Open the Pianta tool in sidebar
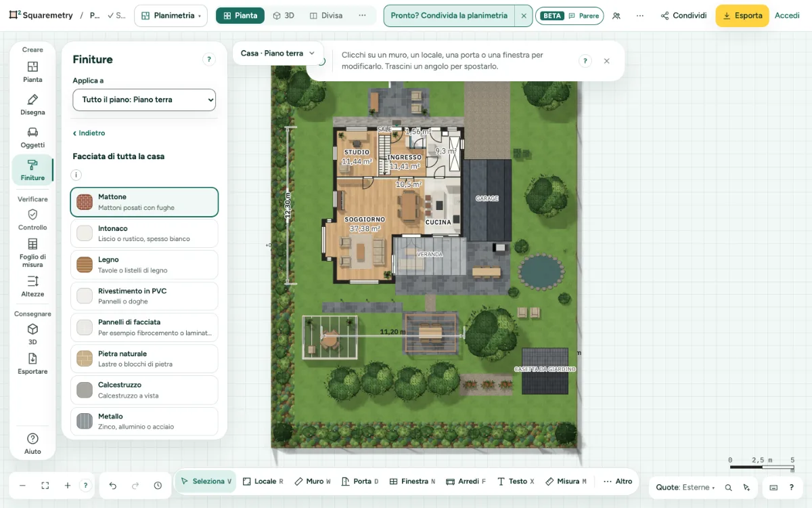 click(x=32, y=72)
